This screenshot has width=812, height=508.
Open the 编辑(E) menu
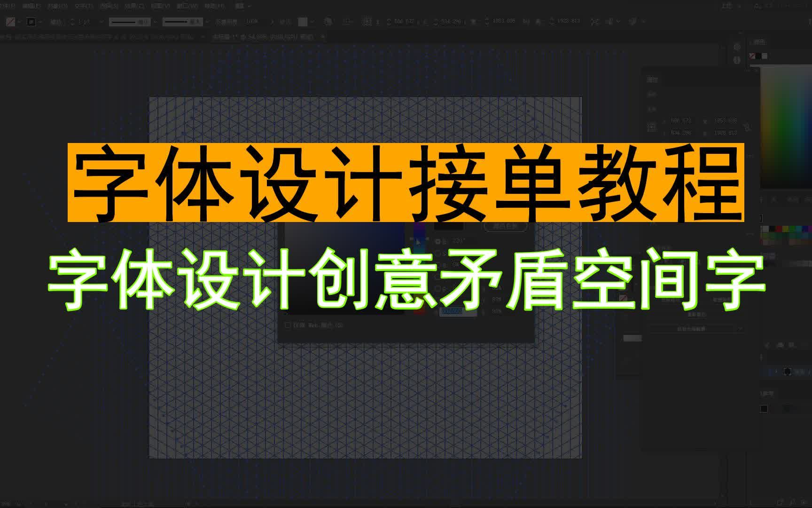(31, 6)
